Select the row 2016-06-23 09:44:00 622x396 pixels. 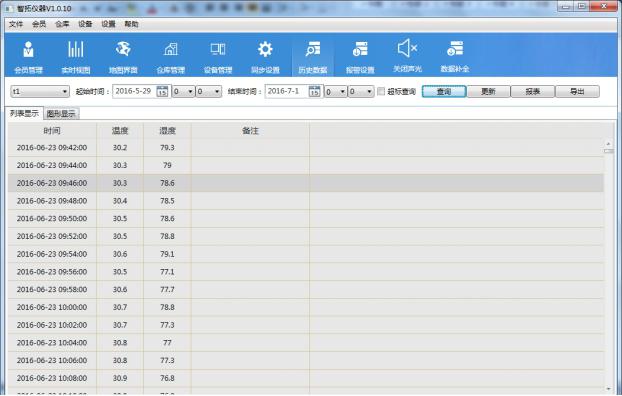[306, 165]
